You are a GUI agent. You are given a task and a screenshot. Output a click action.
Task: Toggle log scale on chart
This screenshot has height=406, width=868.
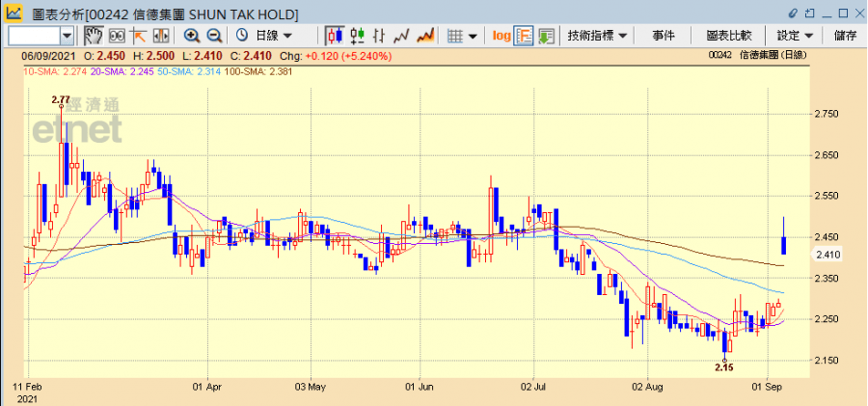click(502, 36)
